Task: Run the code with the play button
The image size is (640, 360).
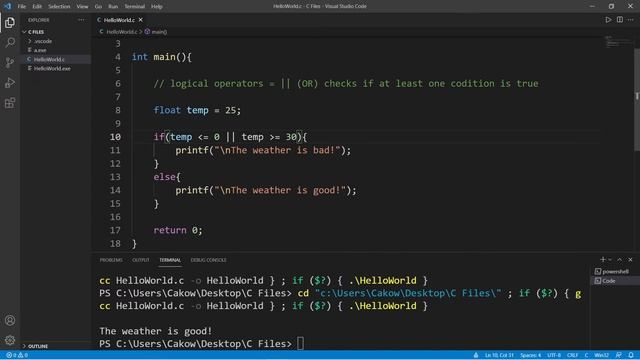Action: click(608, 20)
